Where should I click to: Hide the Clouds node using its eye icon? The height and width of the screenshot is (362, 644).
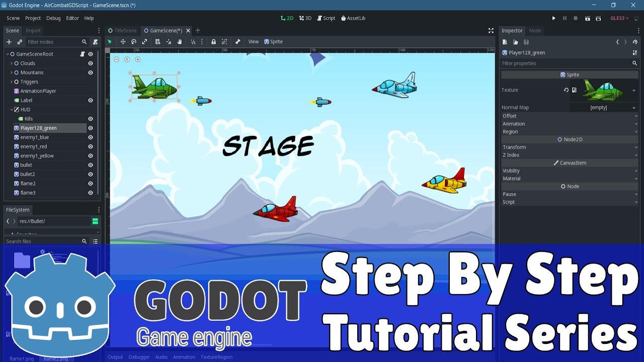point(91,63)
